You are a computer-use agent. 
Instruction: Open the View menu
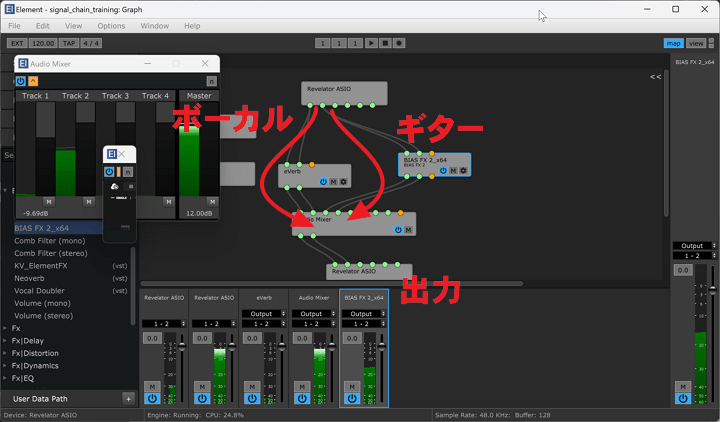coord(73,26)
